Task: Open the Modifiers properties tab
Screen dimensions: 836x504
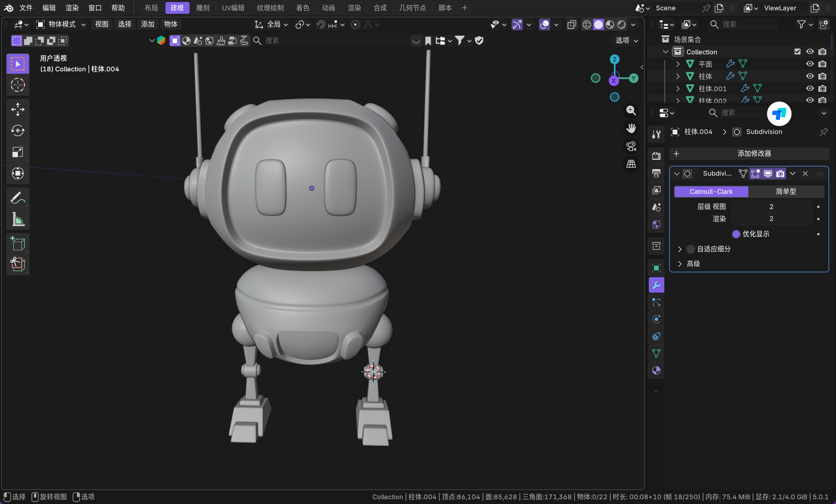Action: pos(656,285)
